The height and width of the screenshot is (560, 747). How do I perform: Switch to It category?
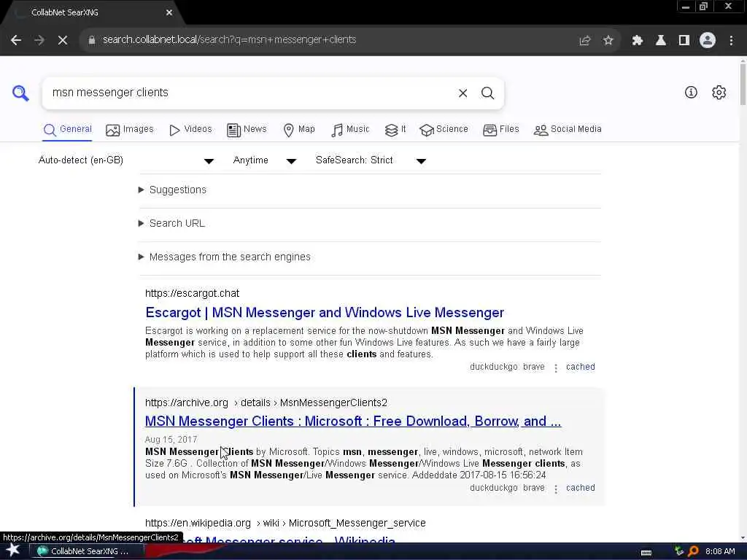click(395, 130)
